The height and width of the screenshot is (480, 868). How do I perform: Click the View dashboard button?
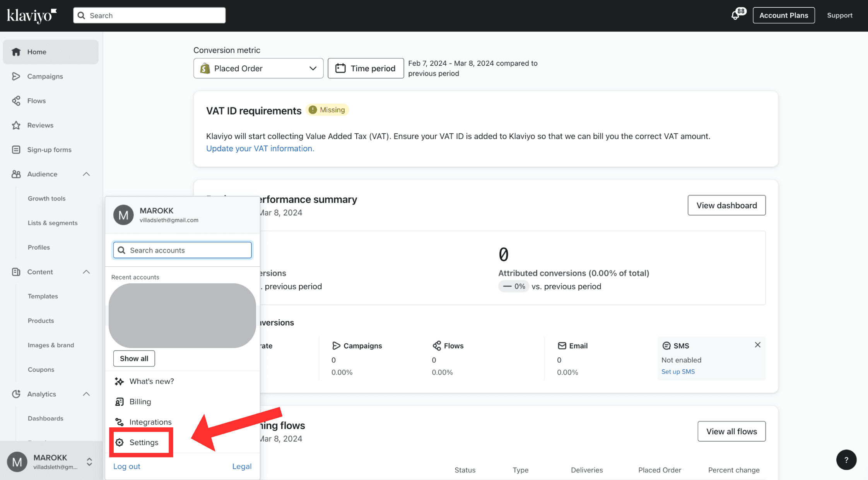pos(726,205)
